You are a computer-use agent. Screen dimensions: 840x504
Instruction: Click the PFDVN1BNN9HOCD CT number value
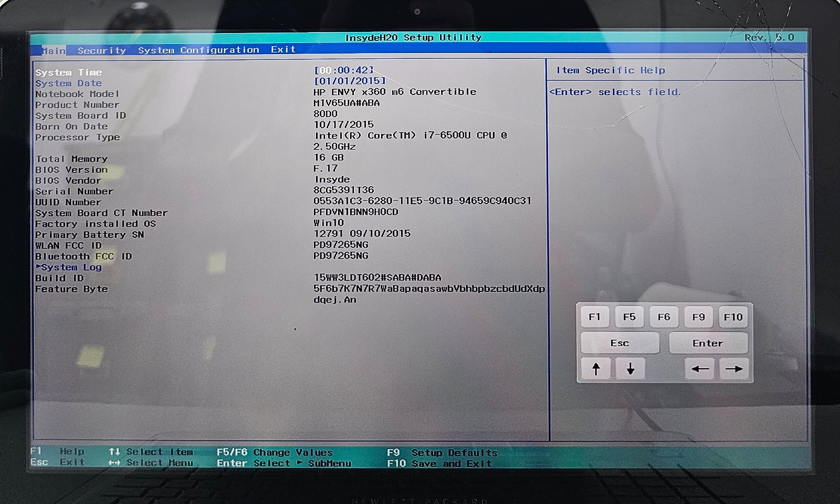point(356,212)
